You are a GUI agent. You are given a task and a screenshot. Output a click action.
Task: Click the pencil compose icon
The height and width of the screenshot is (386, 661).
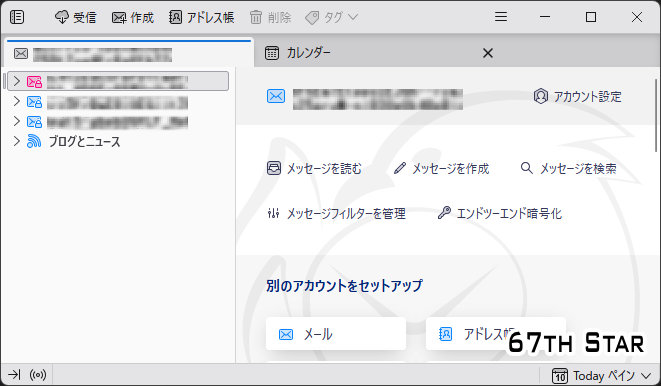(400, 168)
